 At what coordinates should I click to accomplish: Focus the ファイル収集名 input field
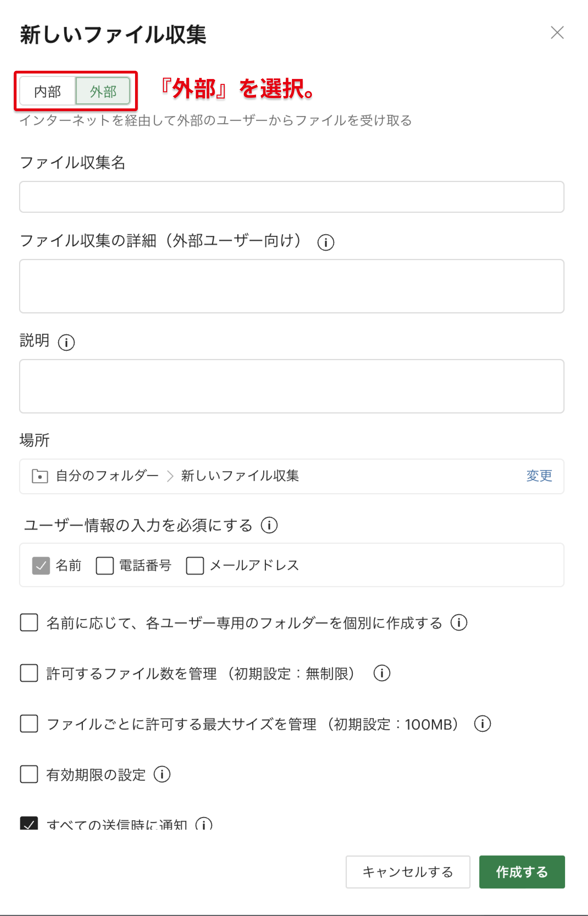(x=292, y=197)
